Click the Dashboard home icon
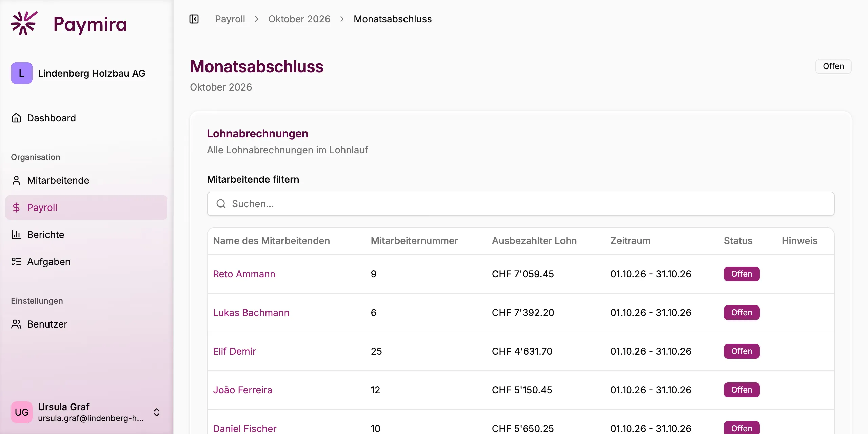The width and height of the screenshot is (868, 434). pos(16,118)
